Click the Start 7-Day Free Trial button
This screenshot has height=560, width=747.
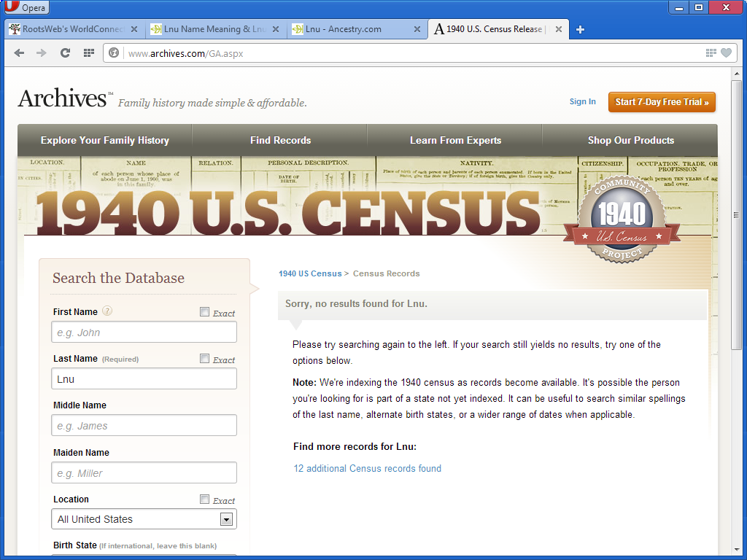[x=661, y=102]
